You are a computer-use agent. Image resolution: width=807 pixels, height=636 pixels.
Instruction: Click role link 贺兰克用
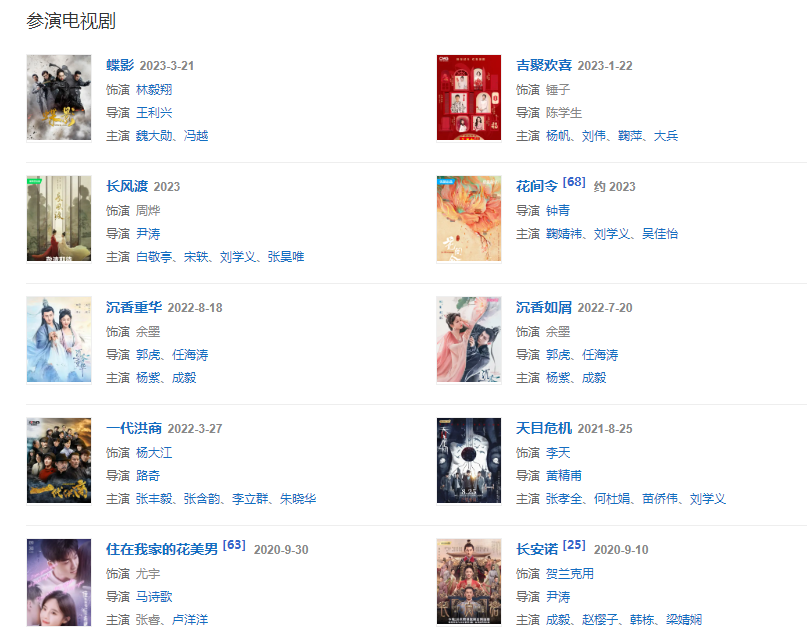tap(570, 574)
